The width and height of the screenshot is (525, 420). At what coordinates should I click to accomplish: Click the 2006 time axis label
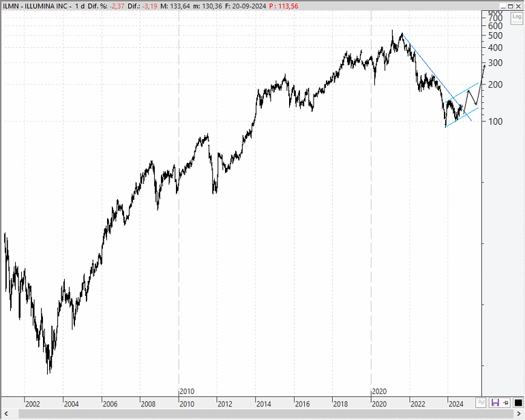coord(110,404)
